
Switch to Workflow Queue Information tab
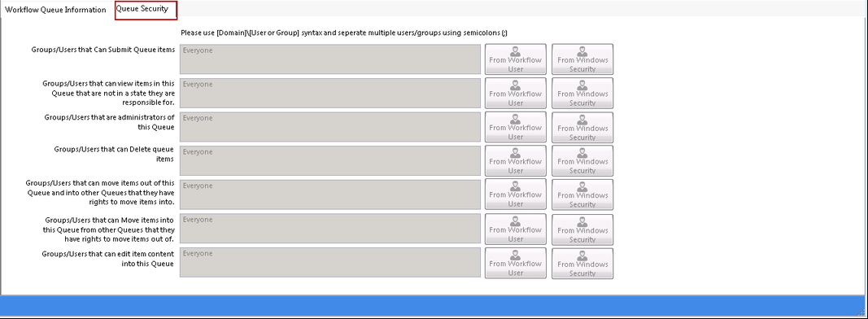[x=55, y=10]
